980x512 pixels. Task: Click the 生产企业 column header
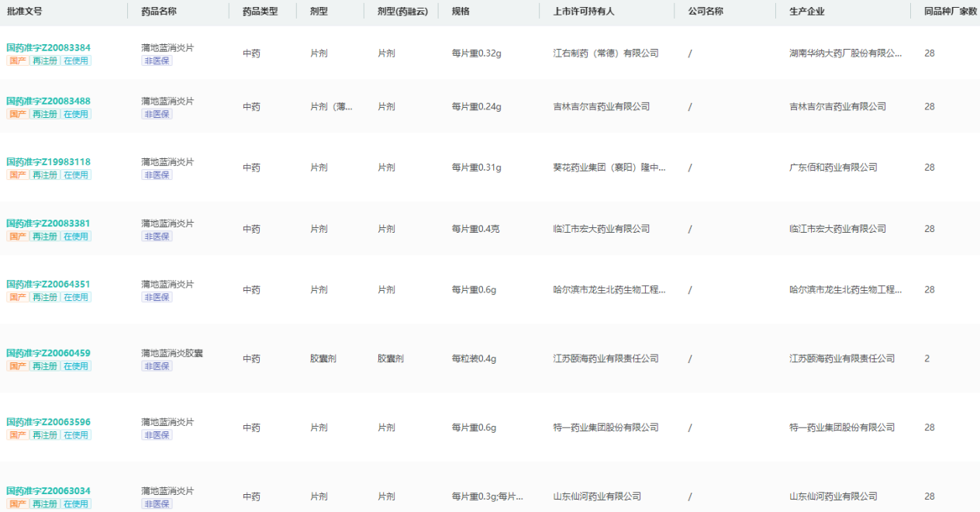tap(807, 12)
